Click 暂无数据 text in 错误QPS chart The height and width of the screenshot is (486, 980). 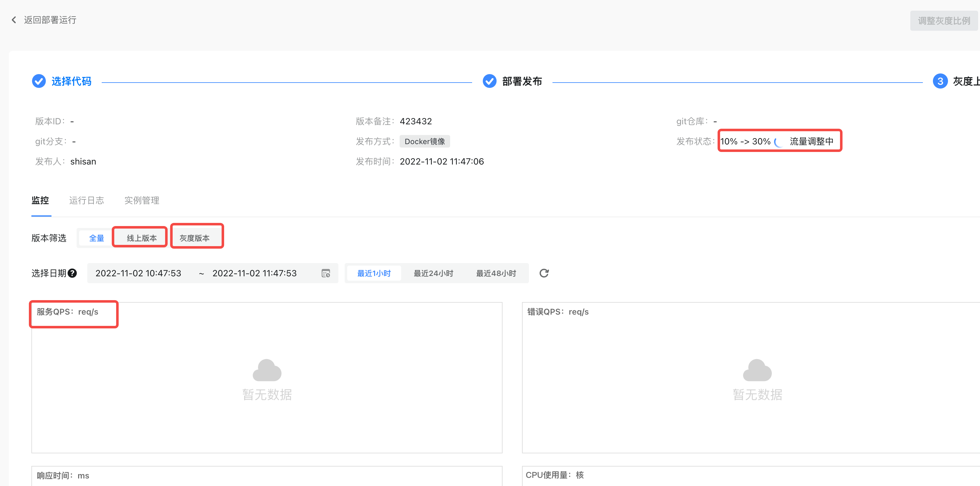coord(757,394)
